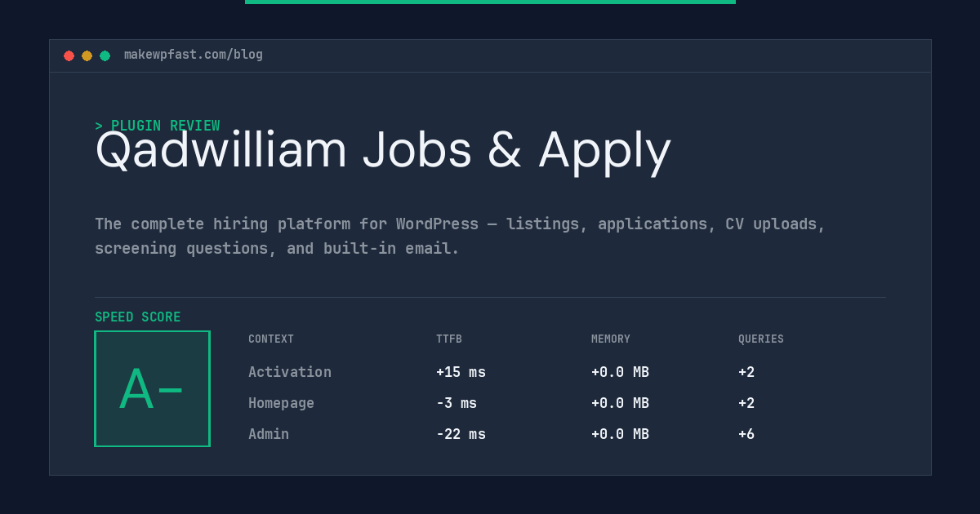Click the Qadwilliam Jobs & Apply title
The width and height of the screenshot is (980, 514).
point(383,150)
